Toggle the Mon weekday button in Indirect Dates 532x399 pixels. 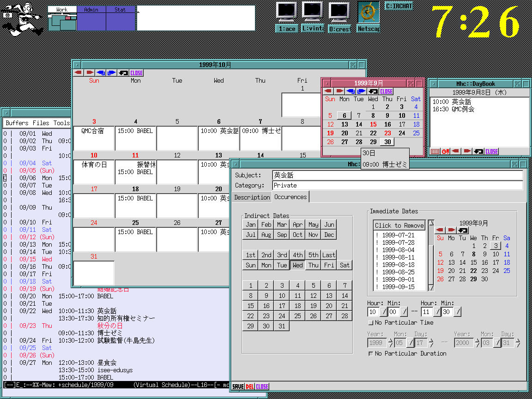point(266,265)
